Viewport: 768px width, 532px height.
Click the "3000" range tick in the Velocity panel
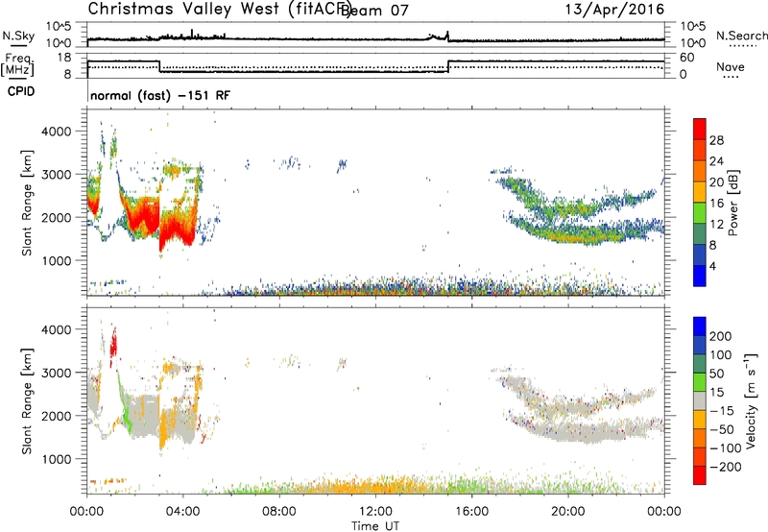click(57, 373)
